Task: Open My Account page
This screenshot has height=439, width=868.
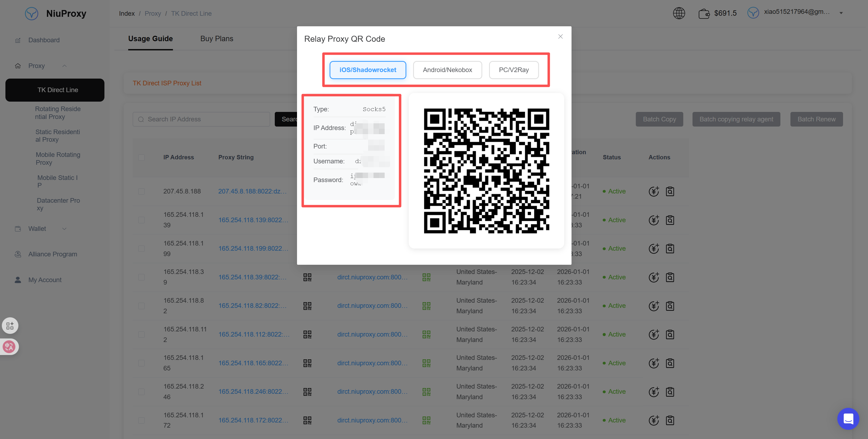Action: click(45, 280)
